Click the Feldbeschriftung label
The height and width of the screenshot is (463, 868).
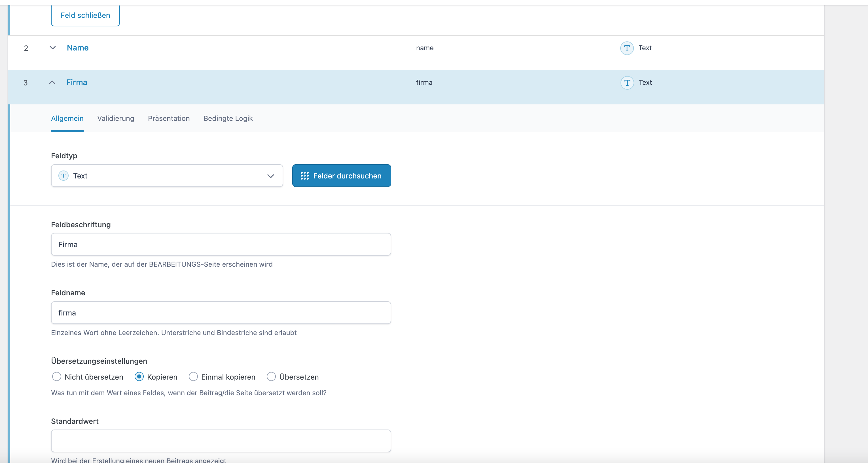[81, 225]
